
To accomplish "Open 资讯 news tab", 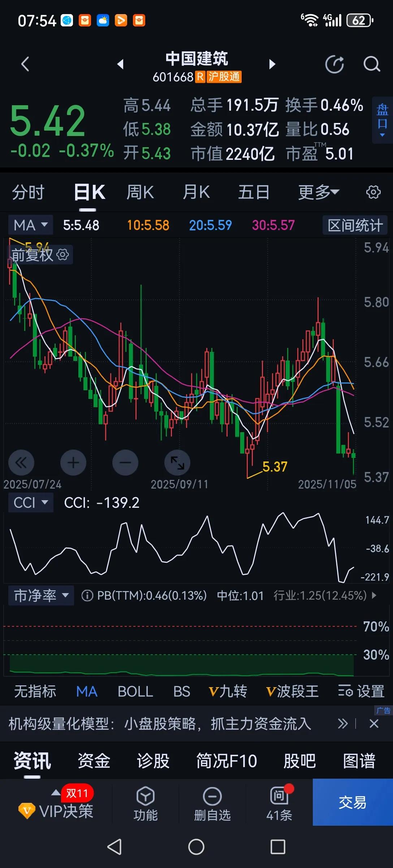I will point(32,761).
